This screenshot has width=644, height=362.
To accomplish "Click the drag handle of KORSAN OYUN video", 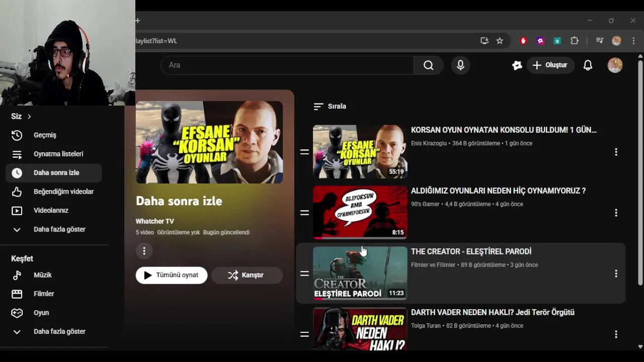I will (x=304, y=152).
